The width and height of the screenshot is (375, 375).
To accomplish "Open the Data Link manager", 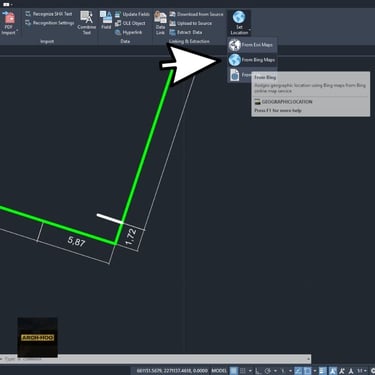I will tap(160, 23).
